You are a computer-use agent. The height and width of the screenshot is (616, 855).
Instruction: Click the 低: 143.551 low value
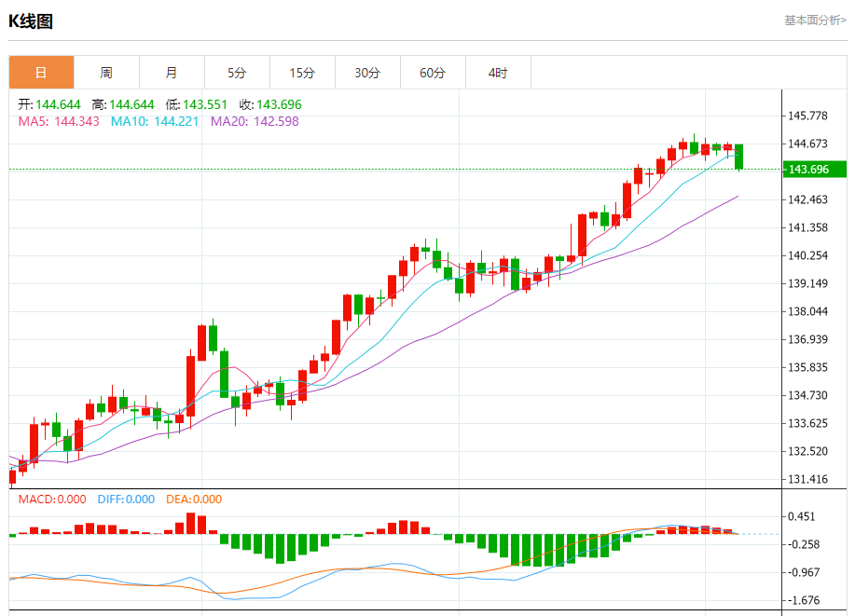click(197, 104)
